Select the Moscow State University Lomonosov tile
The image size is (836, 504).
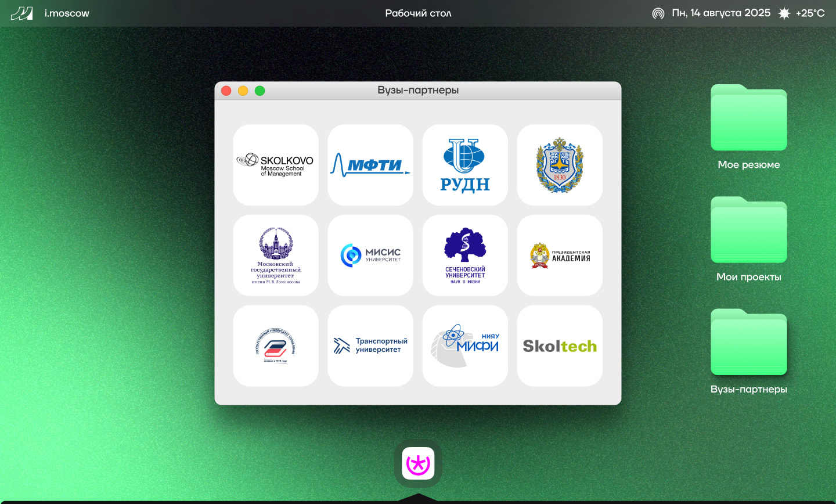pyautogui.click(x=276, y=255)
